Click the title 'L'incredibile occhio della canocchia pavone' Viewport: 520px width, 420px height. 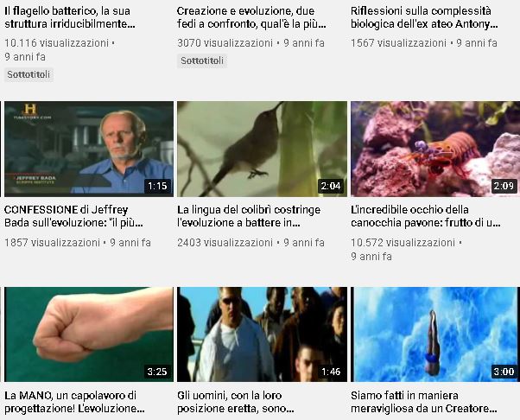click(426, 216)
